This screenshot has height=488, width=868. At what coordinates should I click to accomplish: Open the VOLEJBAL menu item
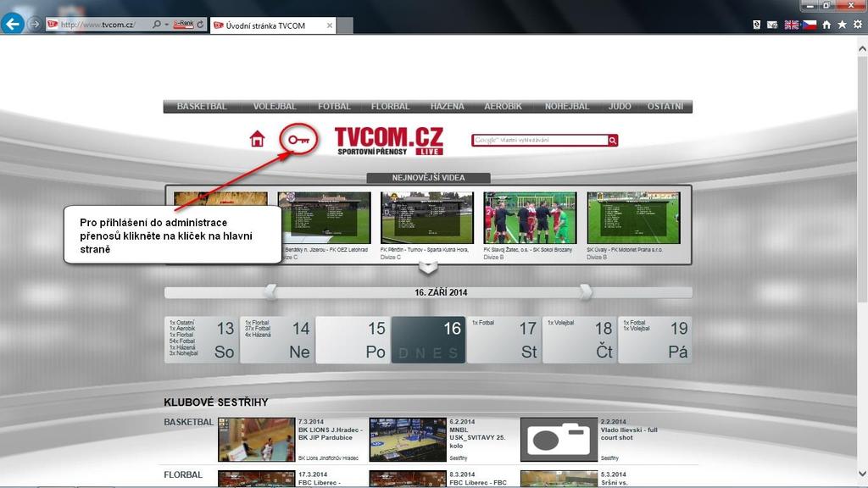(275, 106)
